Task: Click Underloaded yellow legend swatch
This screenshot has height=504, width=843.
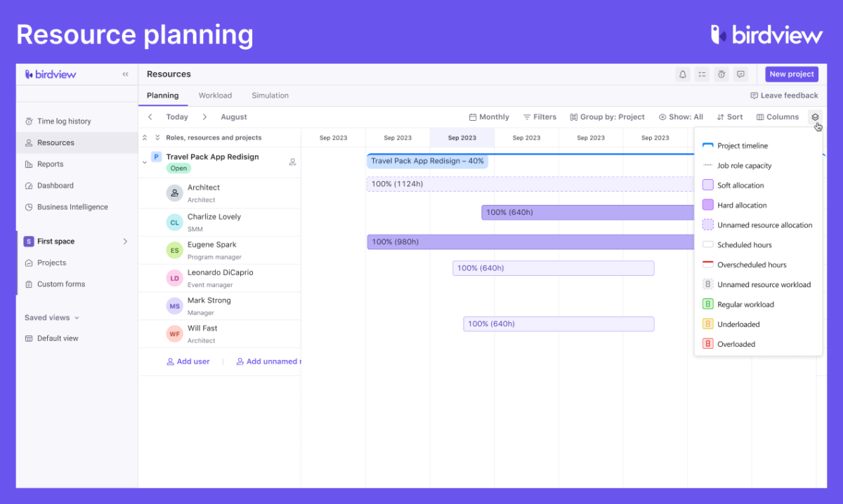Action: click(x=708, y=324)
